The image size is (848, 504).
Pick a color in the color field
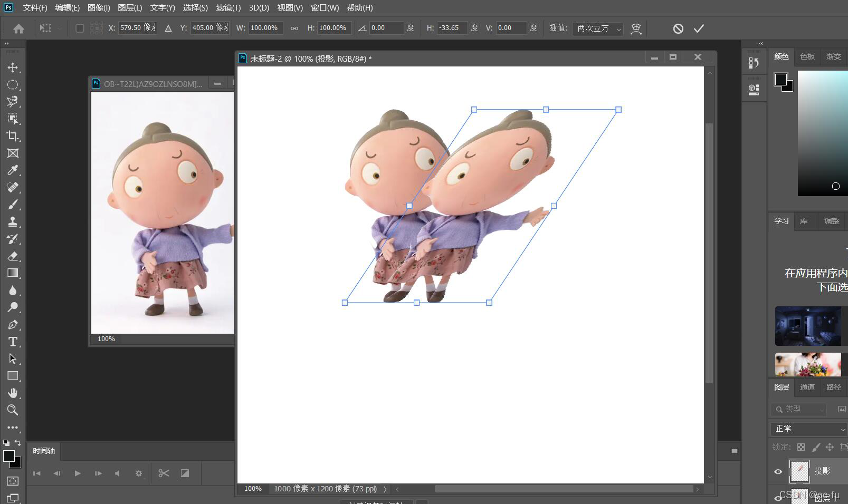(823, 133)
